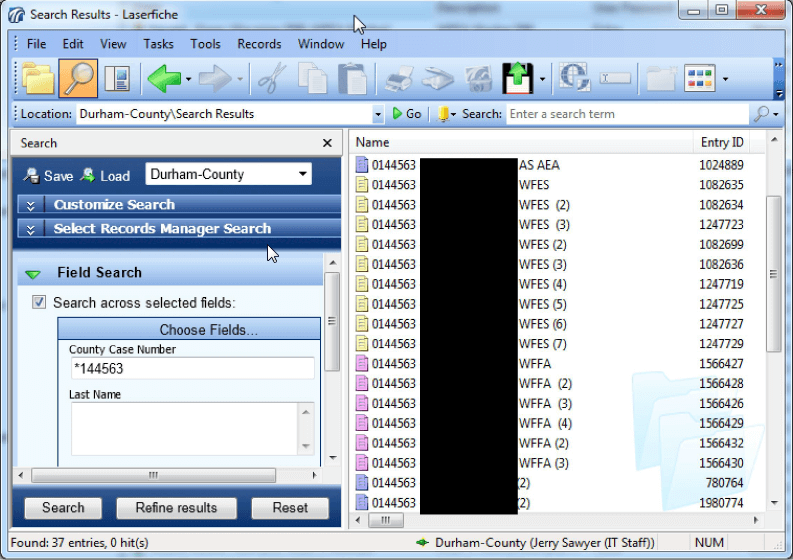The image size is (793, 560).
Task: Click the snapshot camera-style toolbar icon
Action: tap(478, 79)
